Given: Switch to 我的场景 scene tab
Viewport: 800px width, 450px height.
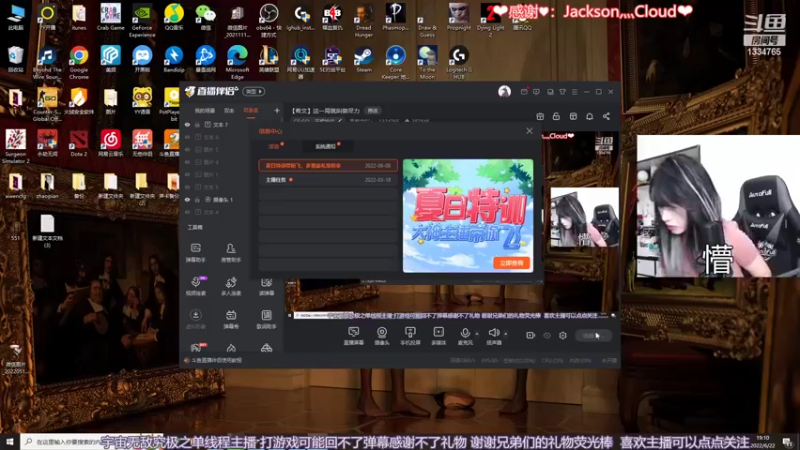Looking at the screenshot, I should coord(205,111).
